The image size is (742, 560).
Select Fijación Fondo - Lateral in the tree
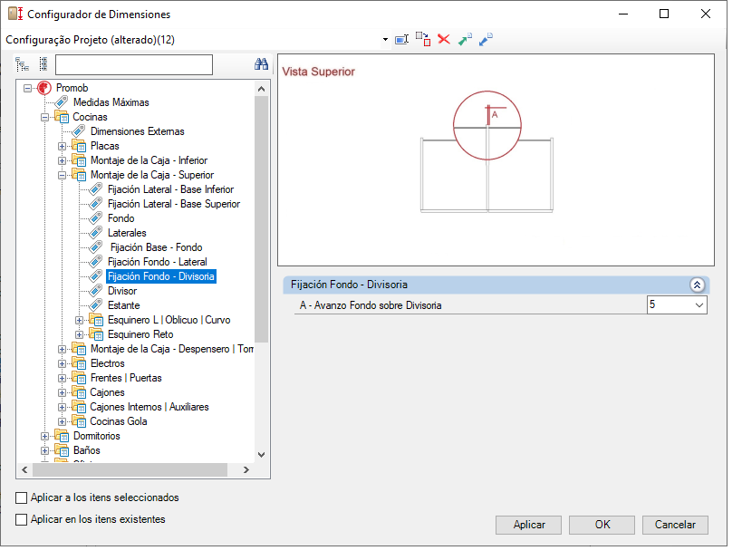click(157, 262)
